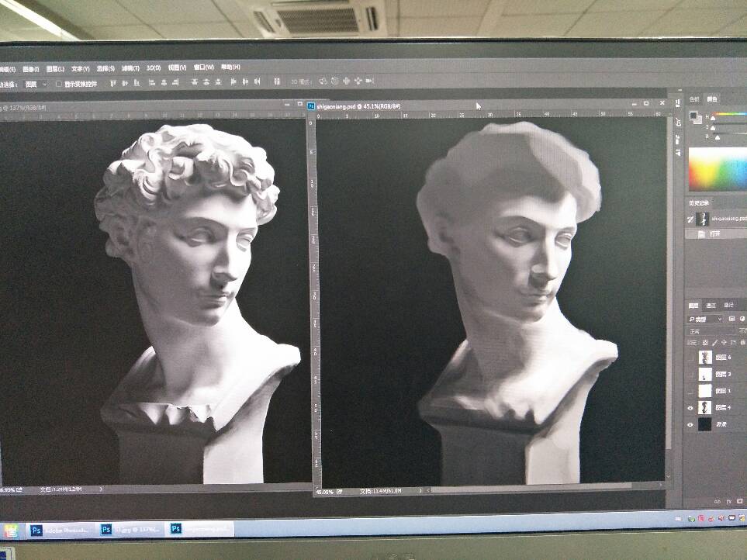Switch to the 路径 paths tab
747x560 pixels.
[729, 306]
